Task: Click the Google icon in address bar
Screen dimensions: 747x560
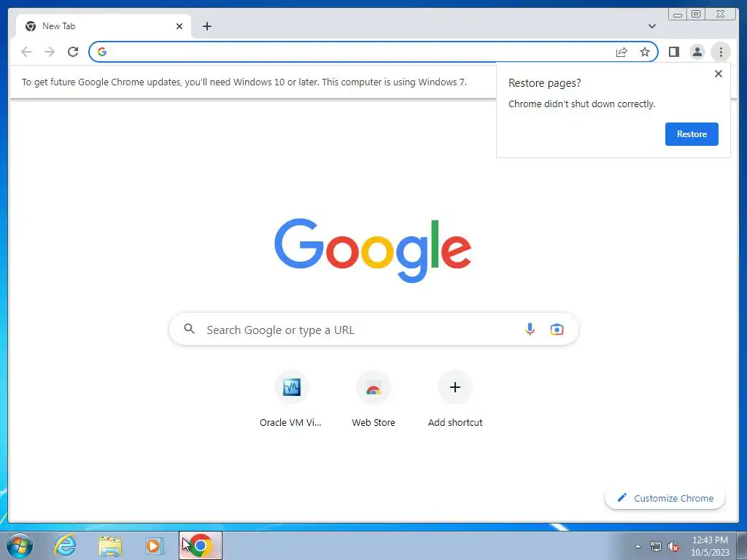Action: click(x=102, y=52)
